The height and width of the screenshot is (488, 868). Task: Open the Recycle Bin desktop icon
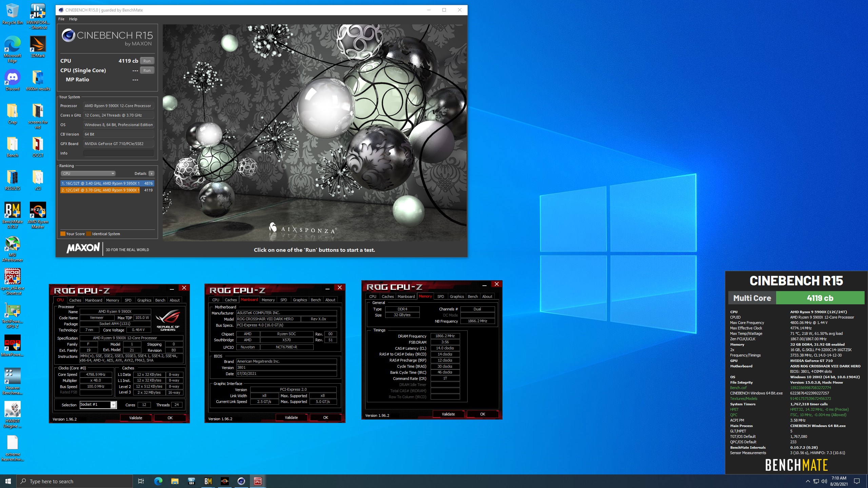[12, 14]
